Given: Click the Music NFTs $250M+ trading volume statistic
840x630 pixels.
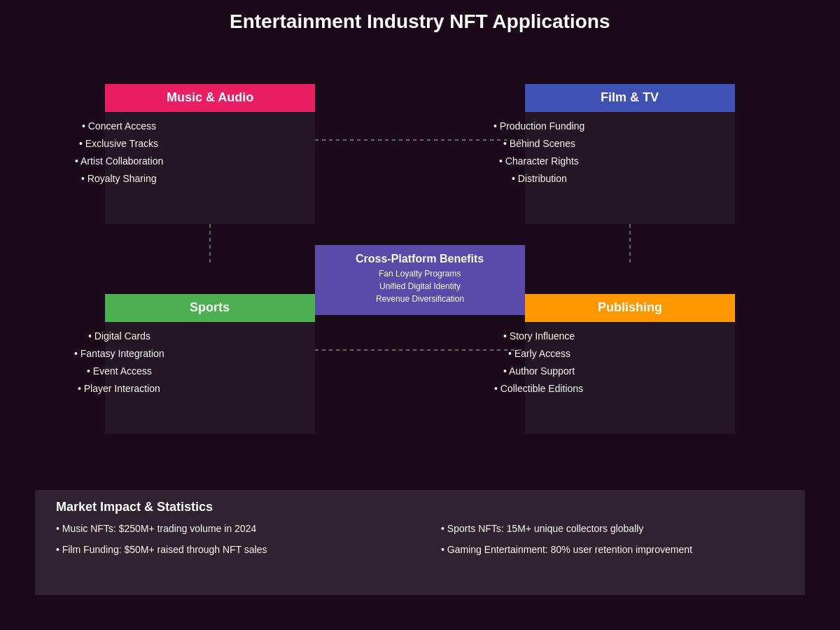Looking at the screenshot, I should [x=156, y=528].
